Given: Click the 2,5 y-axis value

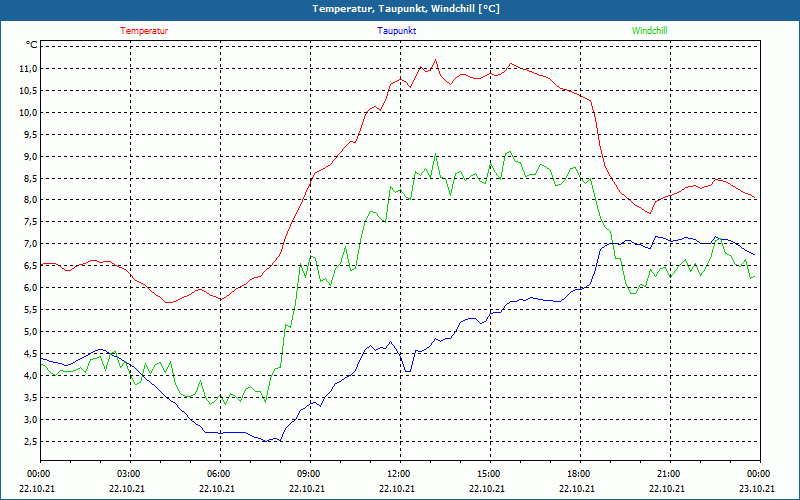Looking at the screenshot, I should pyautogui.click(x=30, y=441).
